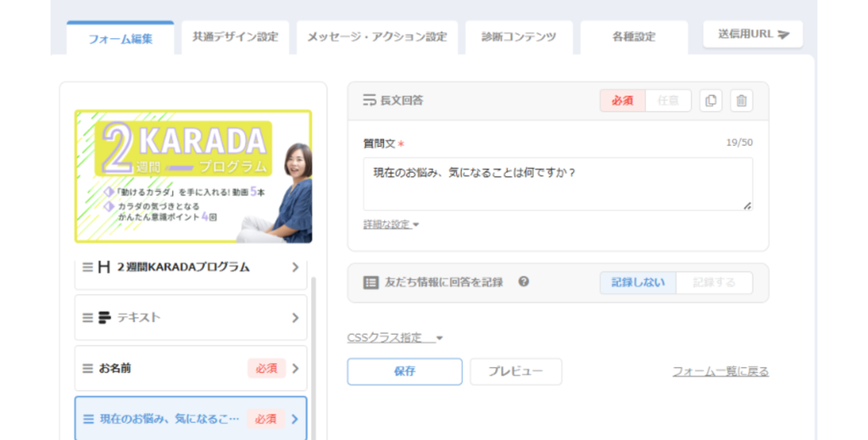Image resolution: width=868 pixels, height=440 pixels.
Task: Open the 現在のお悩み item via its chevron
Action: pos(294,420)
